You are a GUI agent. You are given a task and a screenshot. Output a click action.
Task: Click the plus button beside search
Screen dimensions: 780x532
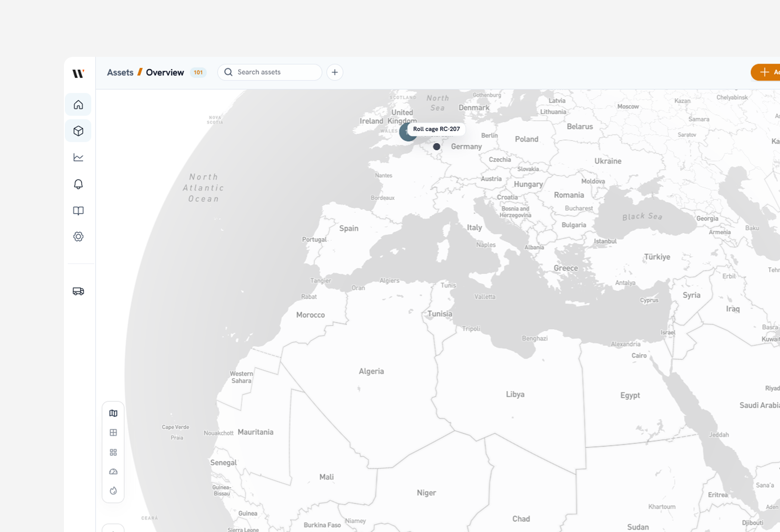tap(335, 72)
